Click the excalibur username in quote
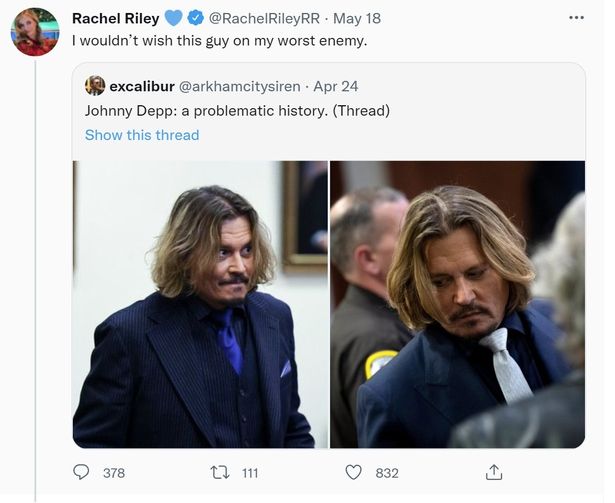Image resolution: width=615 pixels, height=503 pixels. [x=142, y=86]
